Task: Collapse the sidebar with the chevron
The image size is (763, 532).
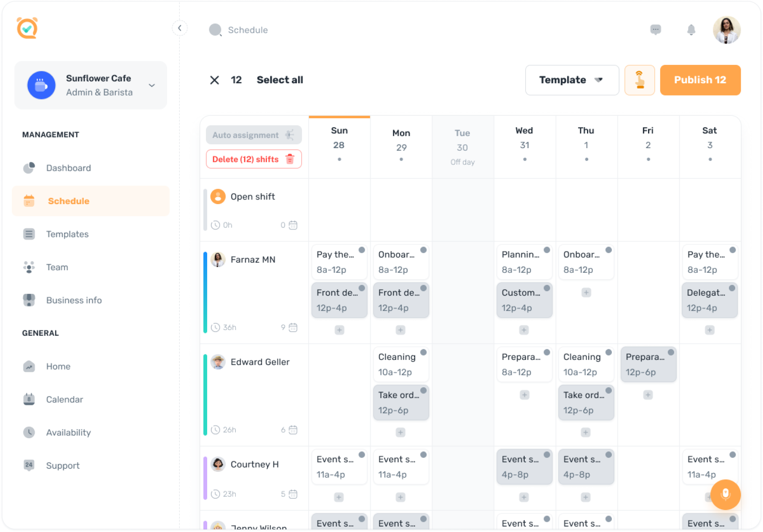Action: click(x=180, y=28)
